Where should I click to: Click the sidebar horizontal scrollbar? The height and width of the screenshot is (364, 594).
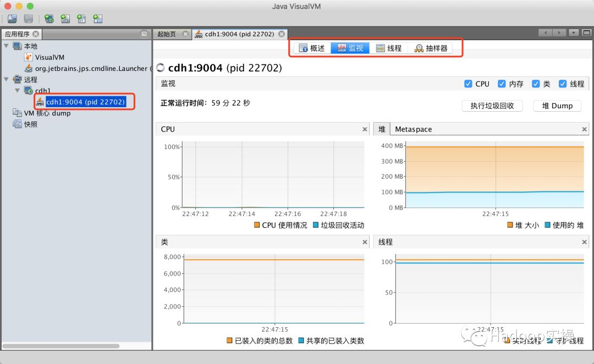click(61, 346)
